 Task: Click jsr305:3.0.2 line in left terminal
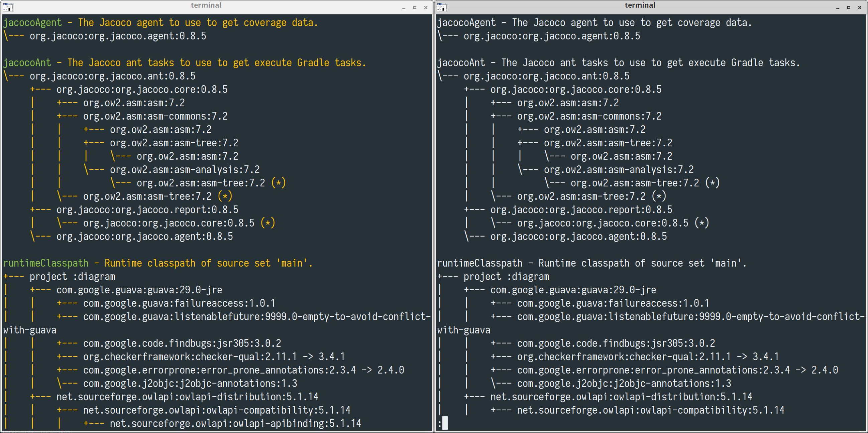[x=182, y=343]
